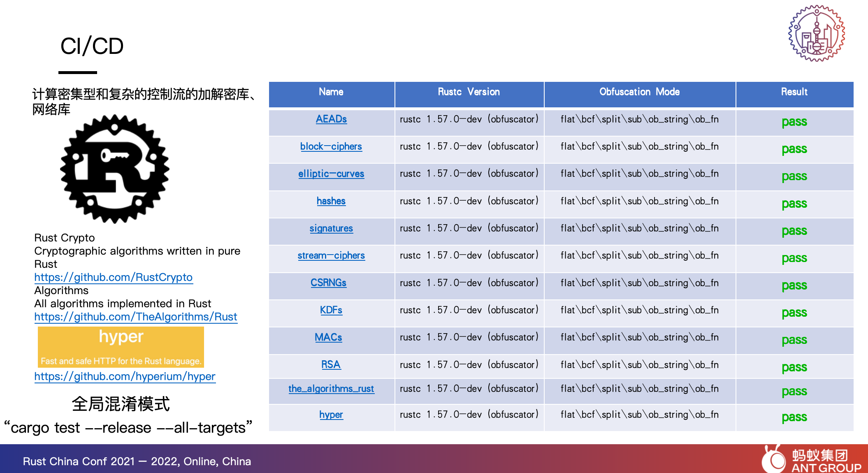Open the hyper table link
The height and width of the screenshot is (473, 868).
coord(331,415)
